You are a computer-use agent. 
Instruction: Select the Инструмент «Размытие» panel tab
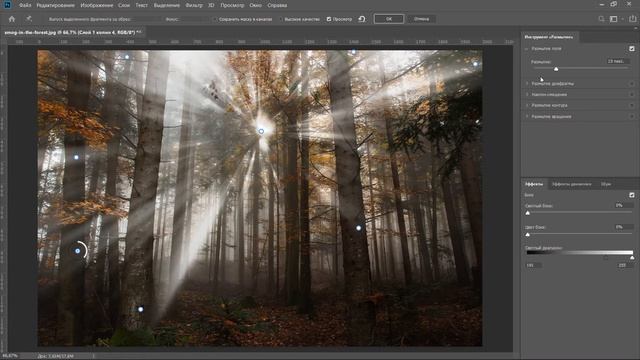(549, 37)
